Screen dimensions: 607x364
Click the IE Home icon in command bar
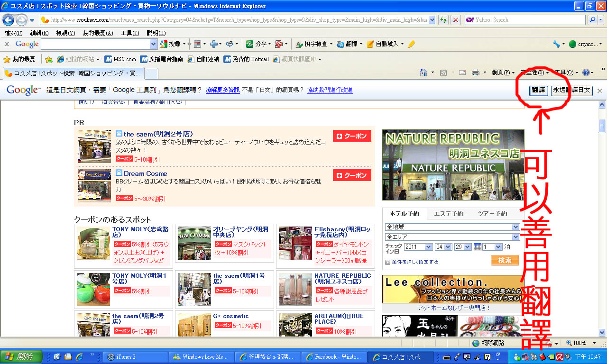click(x=424, y=73)
